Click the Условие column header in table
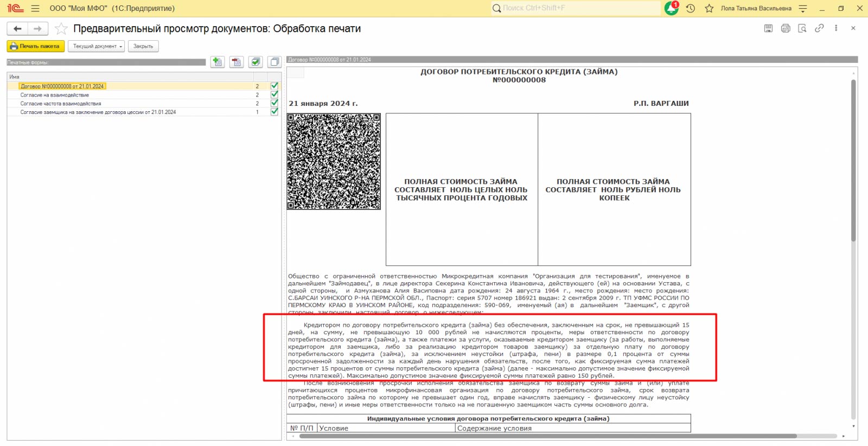Viewport: 868px width, 446px height. (386, 429)
